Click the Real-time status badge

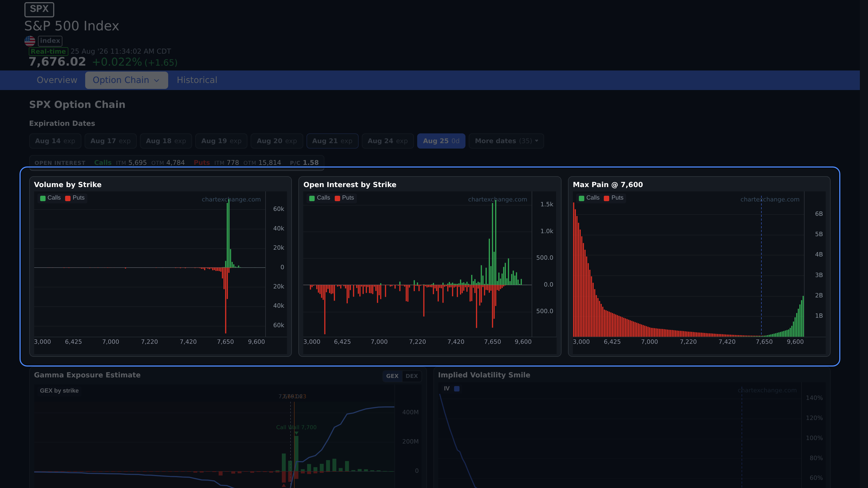(x=49, y=52)
